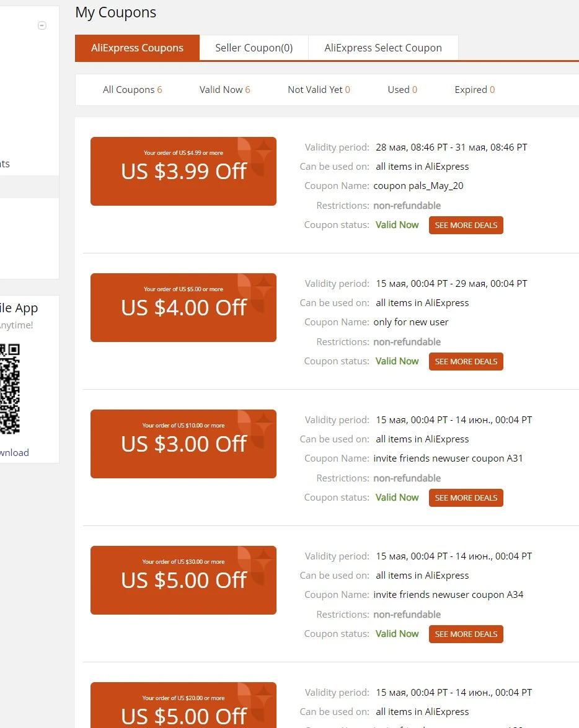Select 'invite friends newuser coupon A34' text
579x728 pixels.
[448, 595]
